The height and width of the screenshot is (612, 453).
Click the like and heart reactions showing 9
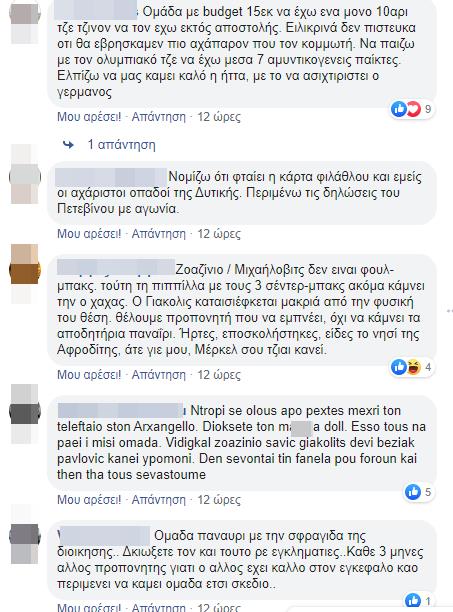coord(412,109)
